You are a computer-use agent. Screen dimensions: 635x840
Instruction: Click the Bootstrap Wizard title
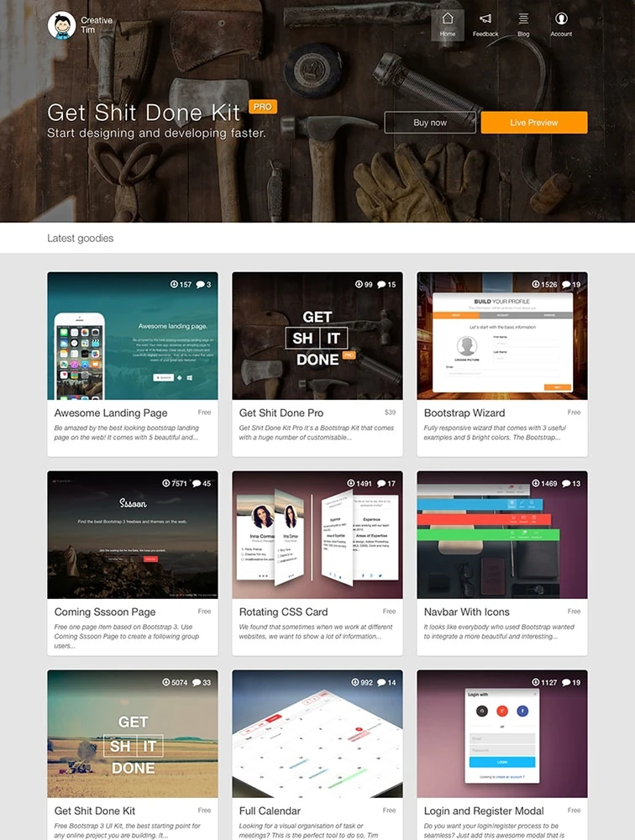click(x=464, y=413)
